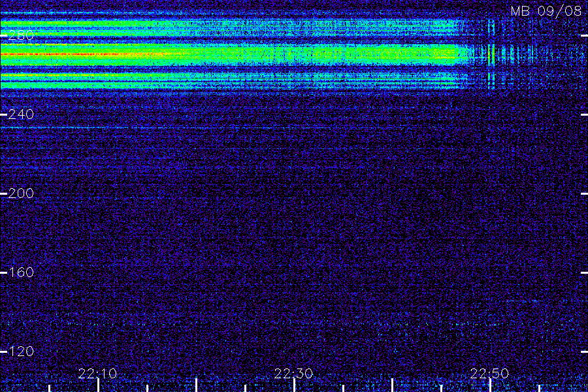Click the 22:10 time axis label

97,374
